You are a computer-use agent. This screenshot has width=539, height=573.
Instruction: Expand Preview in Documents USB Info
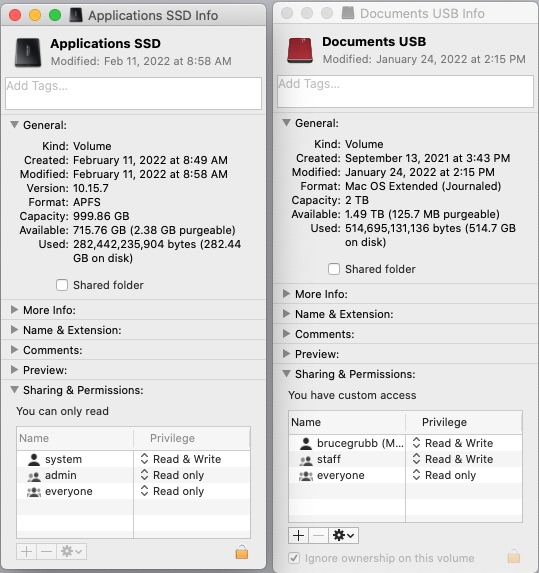pos(286,354)
